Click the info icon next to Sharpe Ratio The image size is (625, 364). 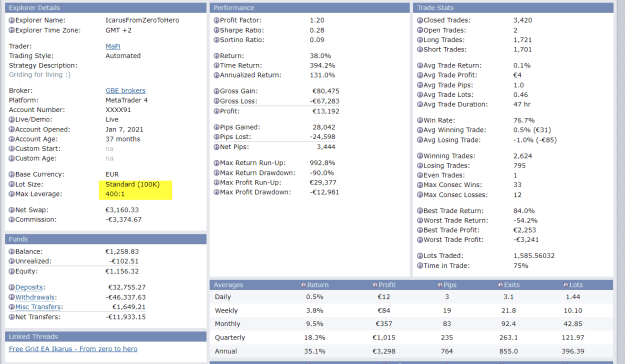pos(216,30)
